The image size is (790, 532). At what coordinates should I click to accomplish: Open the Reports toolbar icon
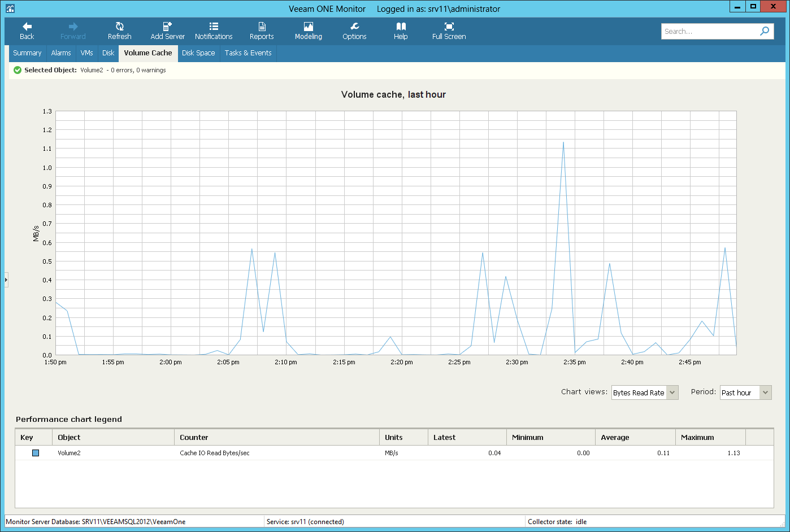click(262, 27)
